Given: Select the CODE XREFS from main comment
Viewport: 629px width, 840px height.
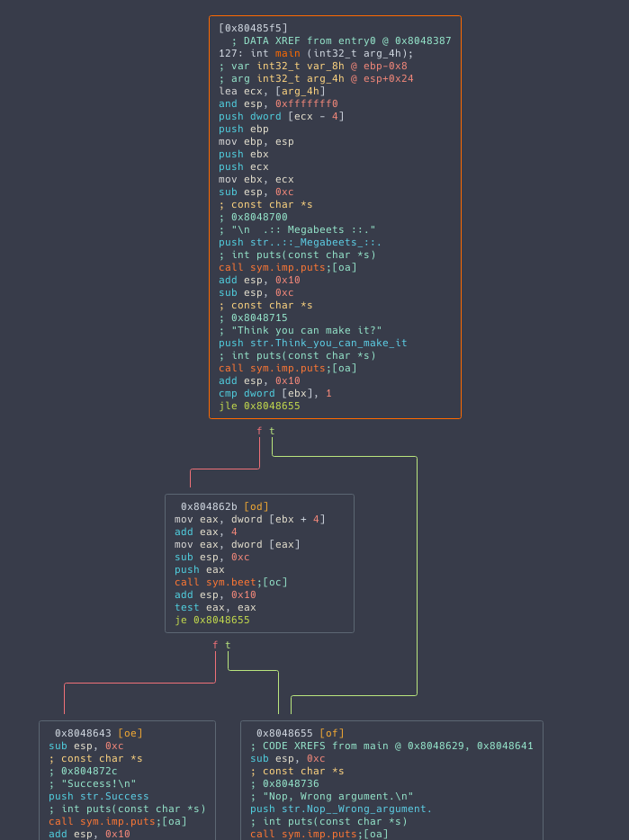Looking at the screenshot, I should coord(391,746).
